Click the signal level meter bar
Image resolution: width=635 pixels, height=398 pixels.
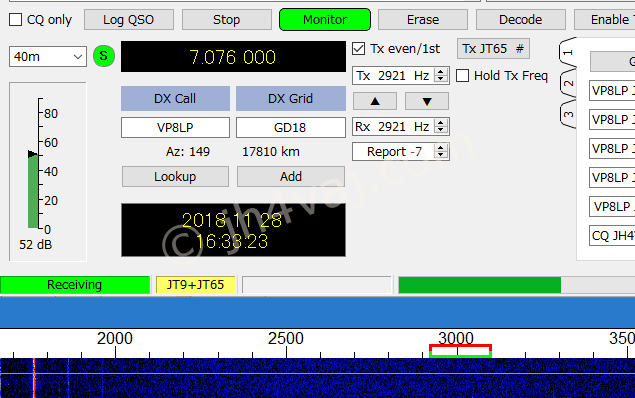tap(33, 190)
